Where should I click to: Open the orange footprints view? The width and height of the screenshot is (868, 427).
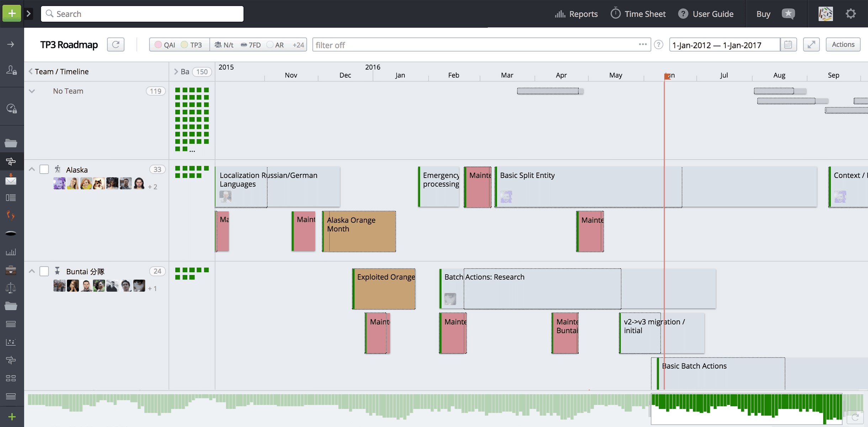click(x=11, y=215)
